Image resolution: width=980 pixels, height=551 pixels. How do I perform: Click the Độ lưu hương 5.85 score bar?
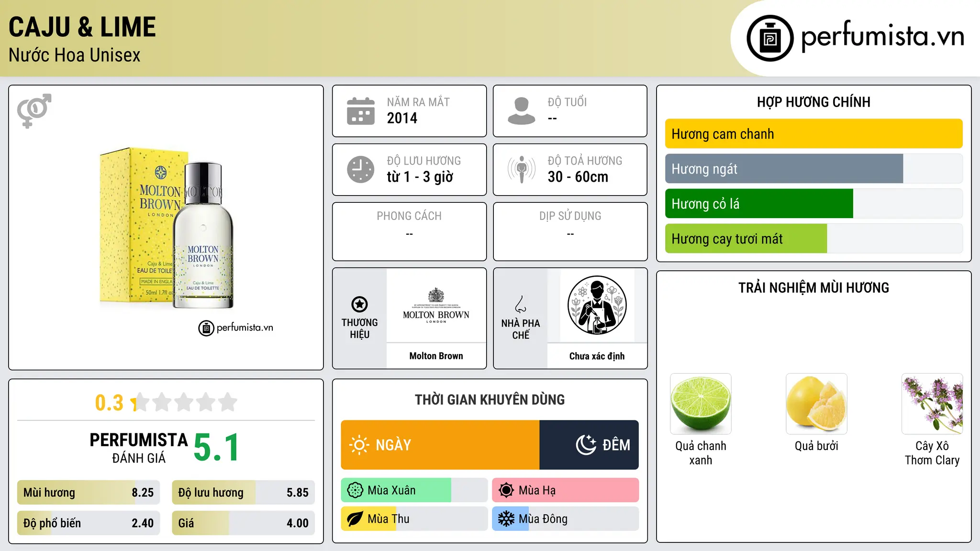(x=244, y=493)
